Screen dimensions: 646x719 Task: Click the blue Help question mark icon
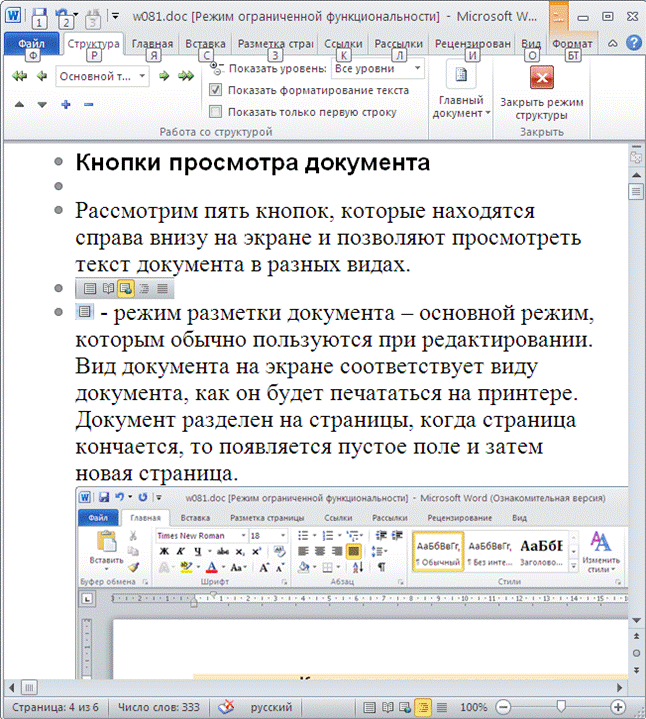(634, 43)
